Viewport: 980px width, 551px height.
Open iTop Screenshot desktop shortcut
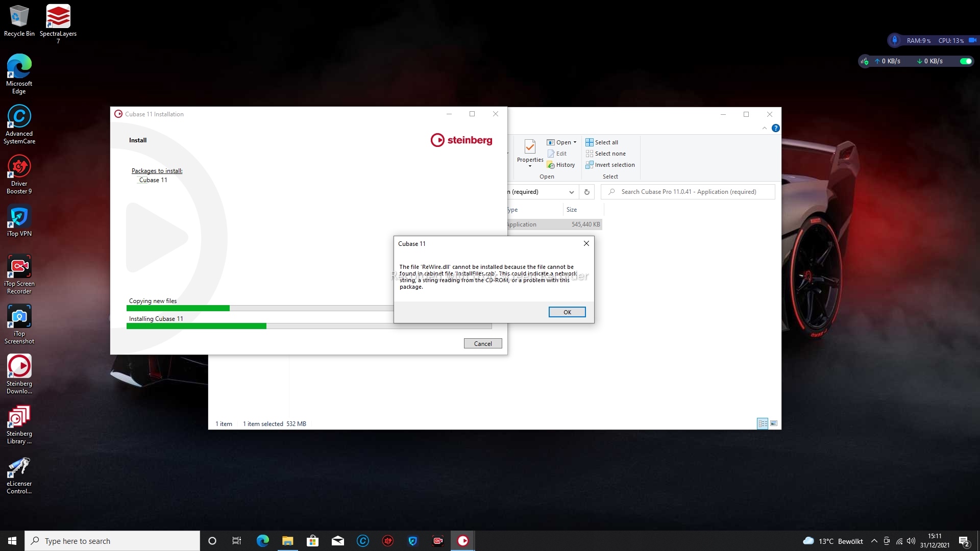pos(19,324)
